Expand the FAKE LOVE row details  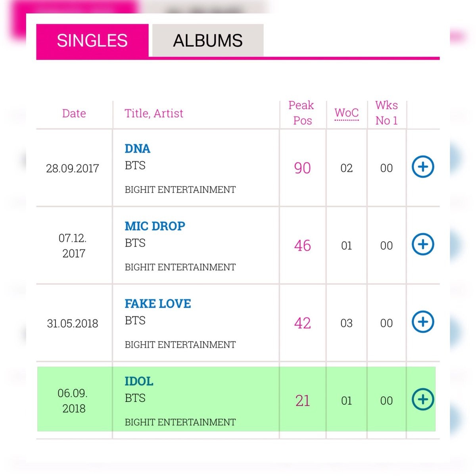423,322
